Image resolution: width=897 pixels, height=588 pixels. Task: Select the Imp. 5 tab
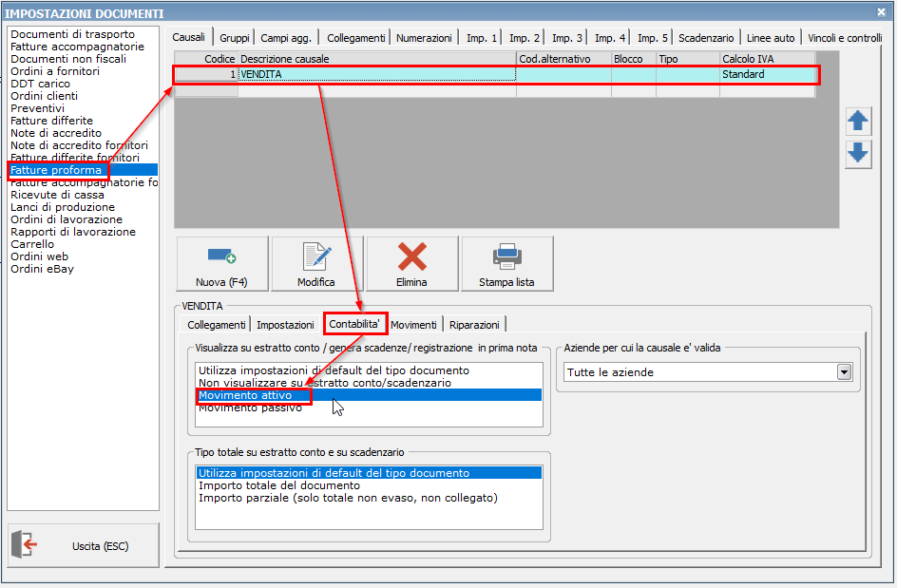pos(653,38)
